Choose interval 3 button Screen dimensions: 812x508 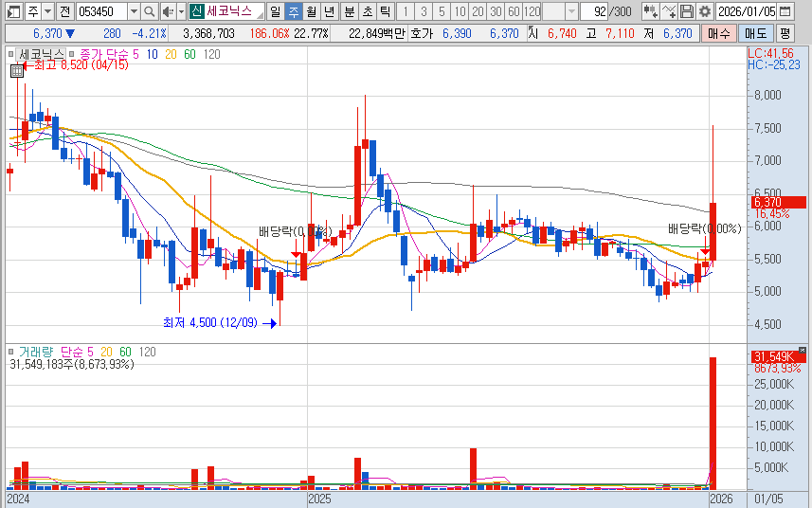(x=424, y=10)
